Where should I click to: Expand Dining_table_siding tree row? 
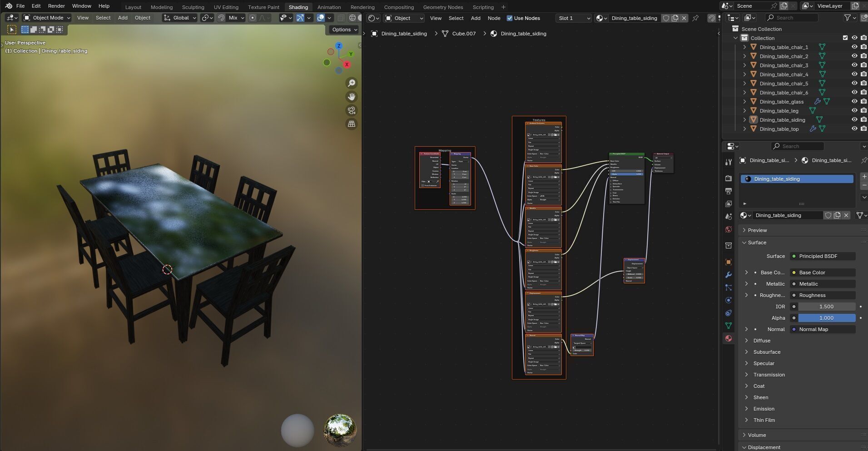pos(744,119)
